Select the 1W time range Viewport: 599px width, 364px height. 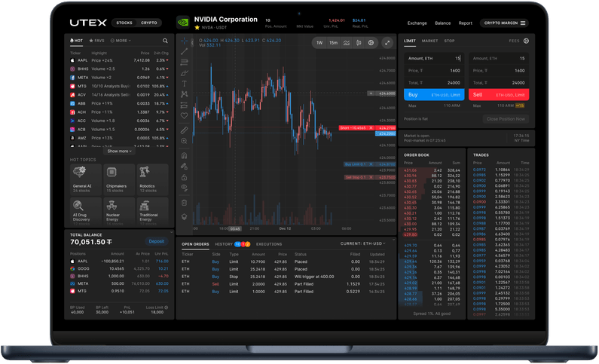tap(319, 43)
